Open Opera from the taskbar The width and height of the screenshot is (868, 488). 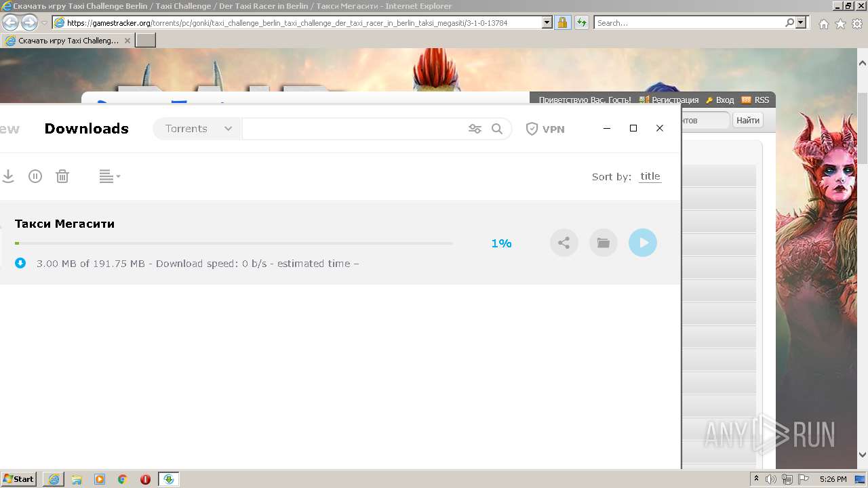coord(145,479)
